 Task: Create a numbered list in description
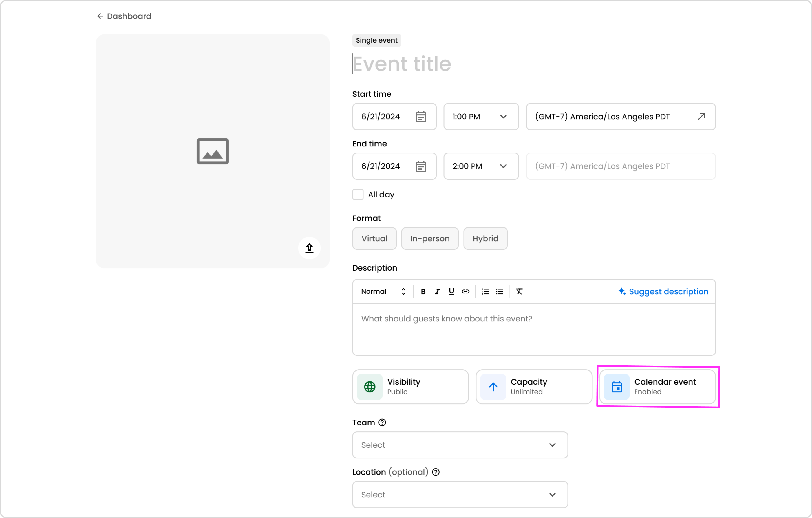tap(485, 291)
